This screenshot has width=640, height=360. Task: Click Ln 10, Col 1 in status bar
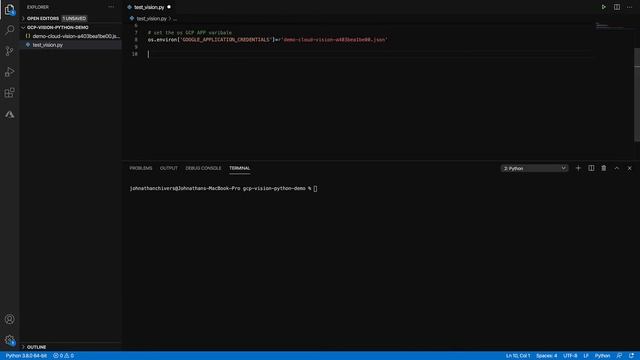(x=518, y=356)
